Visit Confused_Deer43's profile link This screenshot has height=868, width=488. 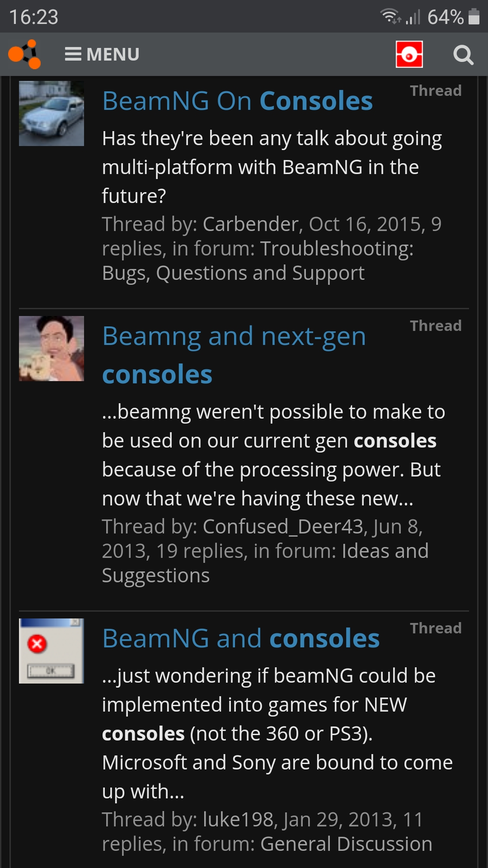pos(283,527)
